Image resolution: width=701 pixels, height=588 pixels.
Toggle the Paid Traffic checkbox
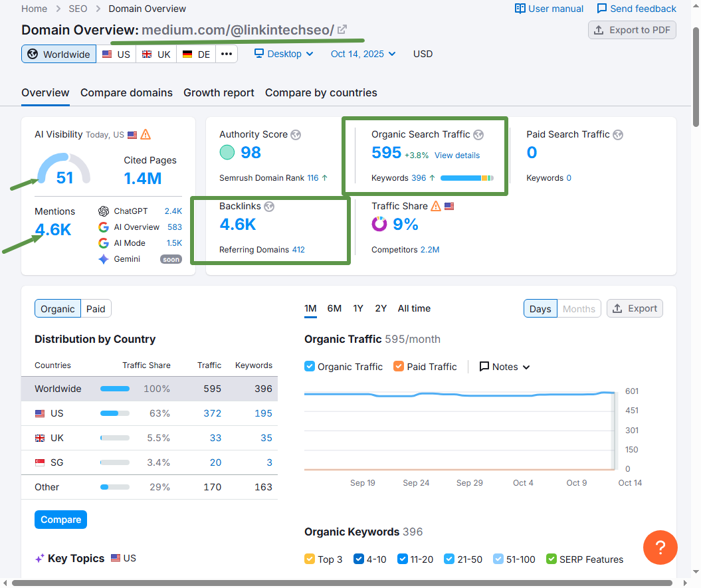(399, 367)
